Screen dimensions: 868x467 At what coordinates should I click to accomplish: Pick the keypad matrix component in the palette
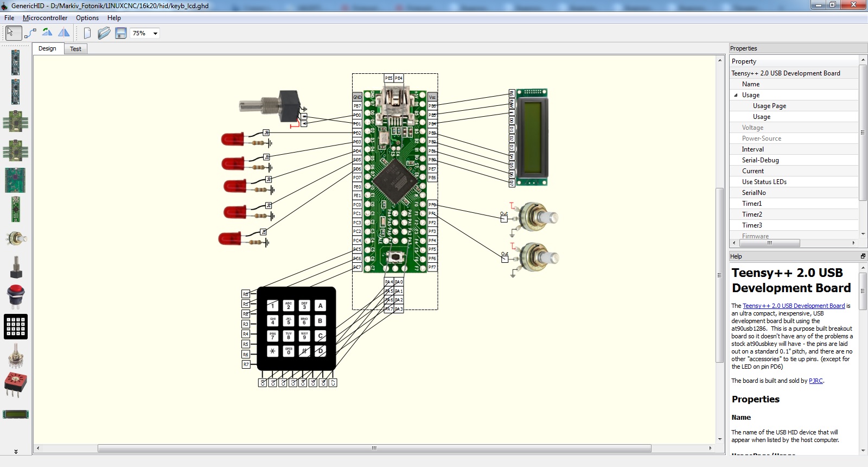[16, 326]
